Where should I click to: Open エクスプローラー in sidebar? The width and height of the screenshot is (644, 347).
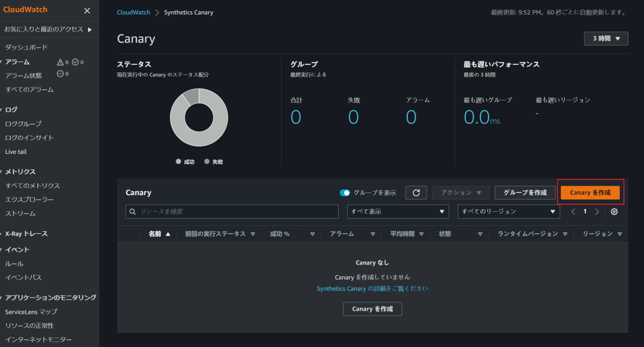(30, 200)
